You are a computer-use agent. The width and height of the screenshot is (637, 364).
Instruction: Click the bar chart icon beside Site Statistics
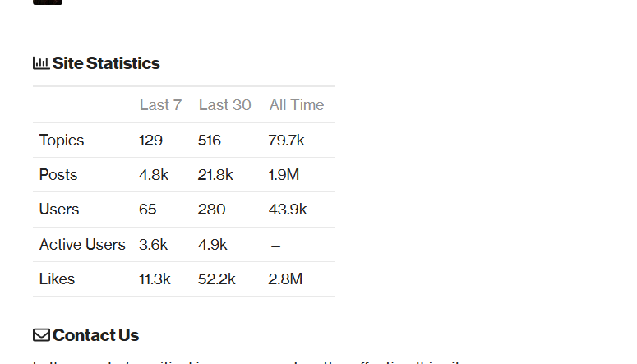click(41, 63)
